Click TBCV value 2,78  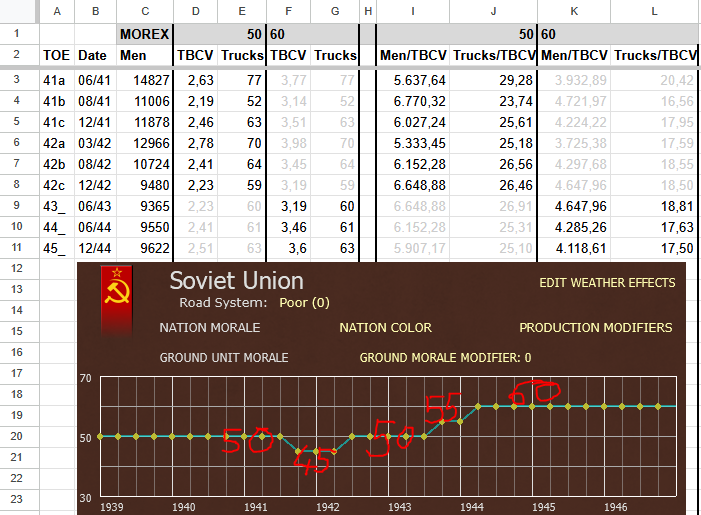[x=195, y=143]
